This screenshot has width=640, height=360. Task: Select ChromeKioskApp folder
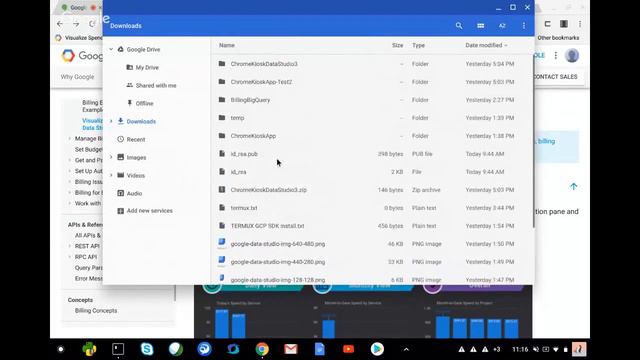coord(371,136)
